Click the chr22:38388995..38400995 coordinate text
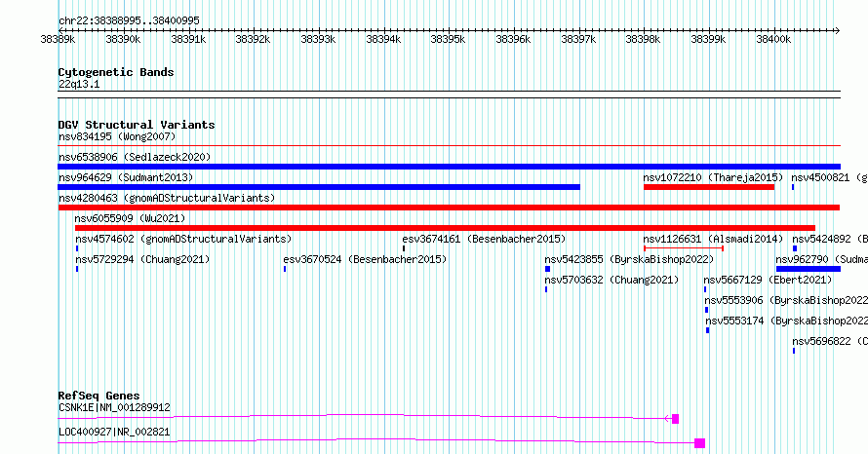This screenshot has height=454, width=868. (x=129, y=20)
